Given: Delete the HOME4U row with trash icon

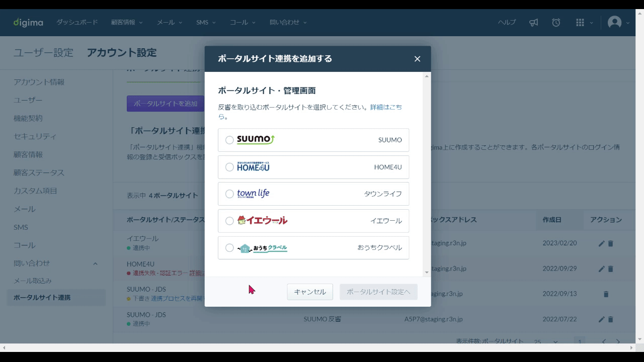Looking at the screenshot, I should [611, 269].
